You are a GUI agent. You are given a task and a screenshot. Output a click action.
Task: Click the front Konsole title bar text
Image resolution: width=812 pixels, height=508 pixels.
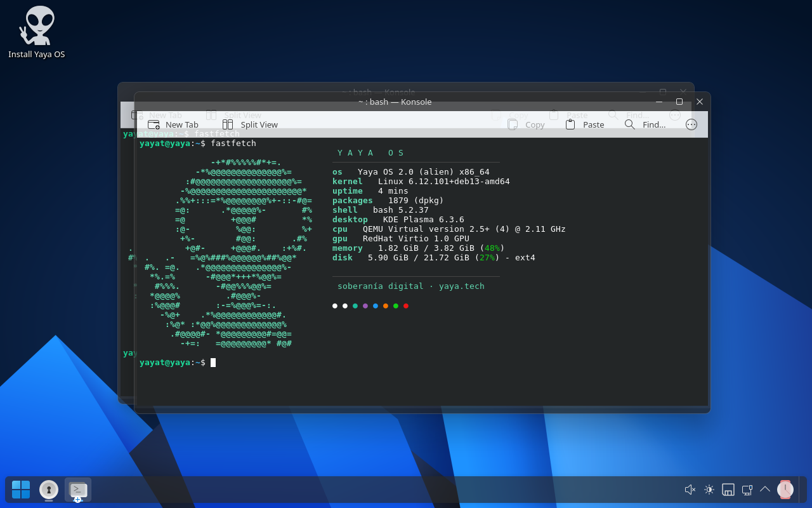395,102
